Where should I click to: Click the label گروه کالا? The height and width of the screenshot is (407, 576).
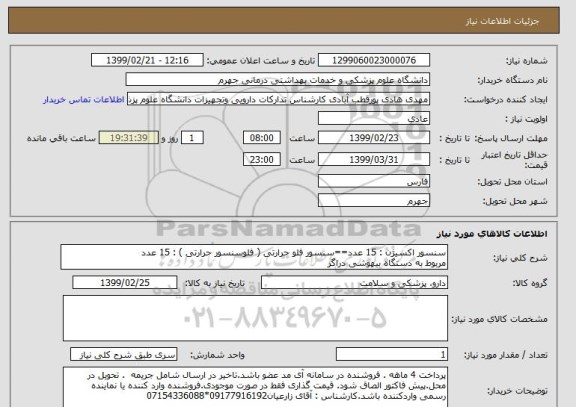click(x=530, y=283)
